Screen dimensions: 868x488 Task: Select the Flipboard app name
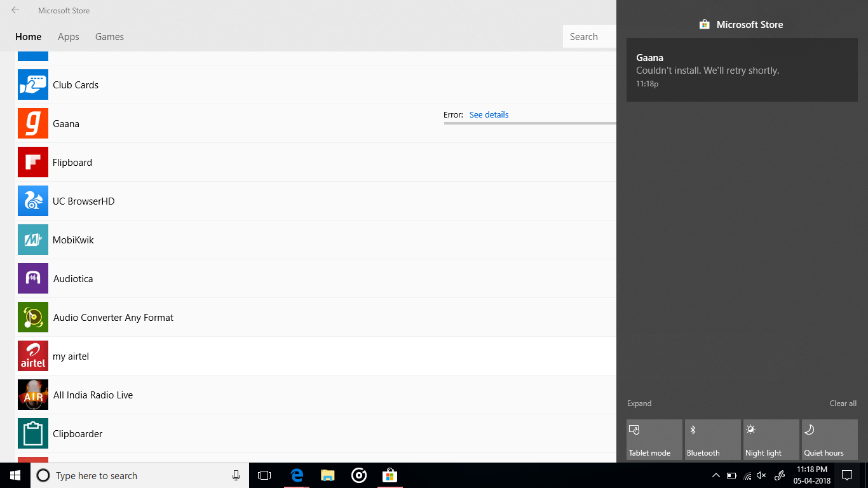[72, 163]
